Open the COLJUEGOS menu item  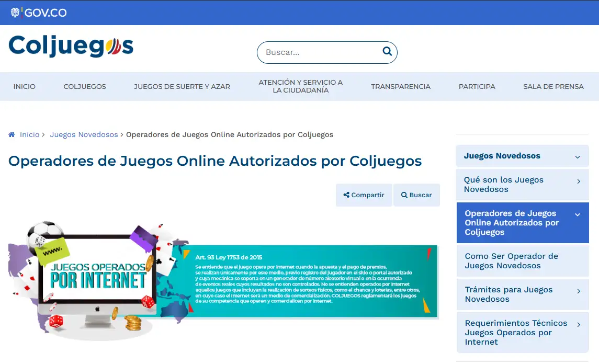85,87
